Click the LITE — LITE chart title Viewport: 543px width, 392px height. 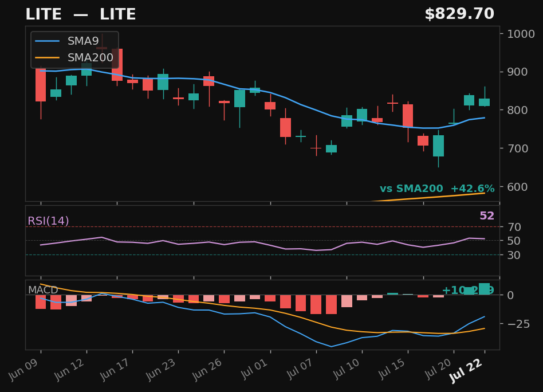[80, 14]
